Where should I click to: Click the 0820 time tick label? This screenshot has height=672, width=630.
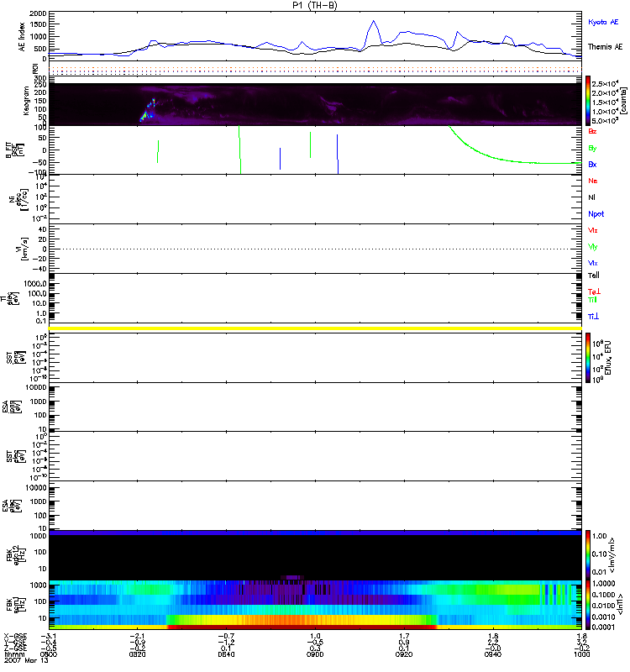(x=137, y=654)
